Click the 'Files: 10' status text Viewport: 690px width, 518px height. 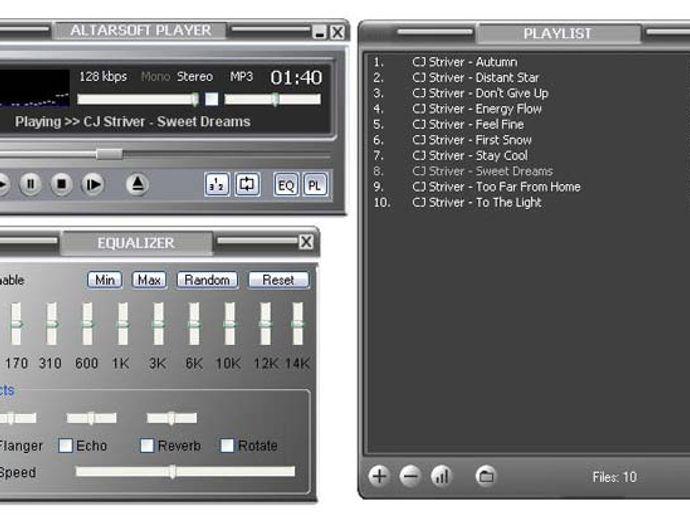(x=614, y=477)
